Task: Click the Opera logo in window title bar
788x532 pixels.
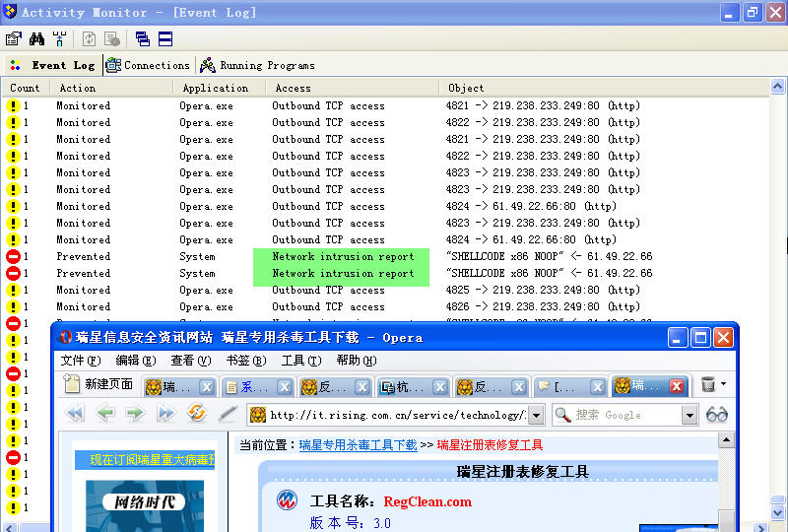Action: pyautogui.click(x=65, y=337)
